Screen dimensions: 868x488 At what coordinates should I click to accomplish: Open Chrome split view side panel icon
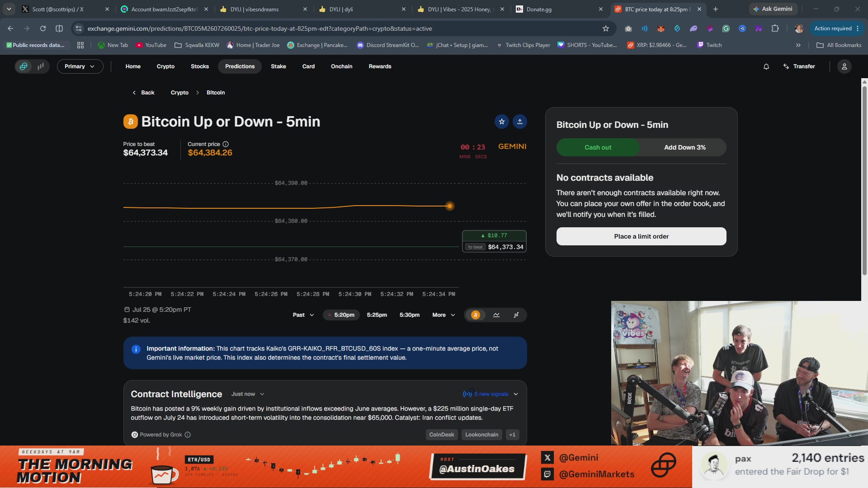[x=59, y=28]
